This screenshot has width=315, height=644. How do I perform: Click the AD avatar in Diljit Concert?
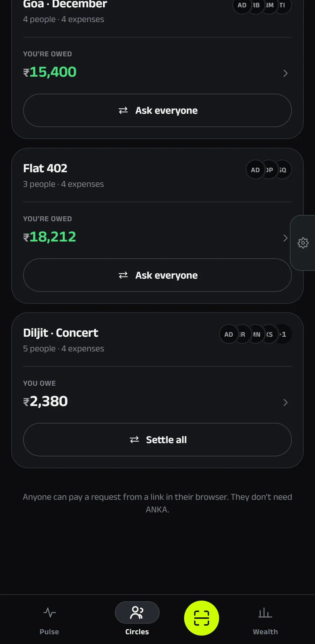[x=229, y=334]
